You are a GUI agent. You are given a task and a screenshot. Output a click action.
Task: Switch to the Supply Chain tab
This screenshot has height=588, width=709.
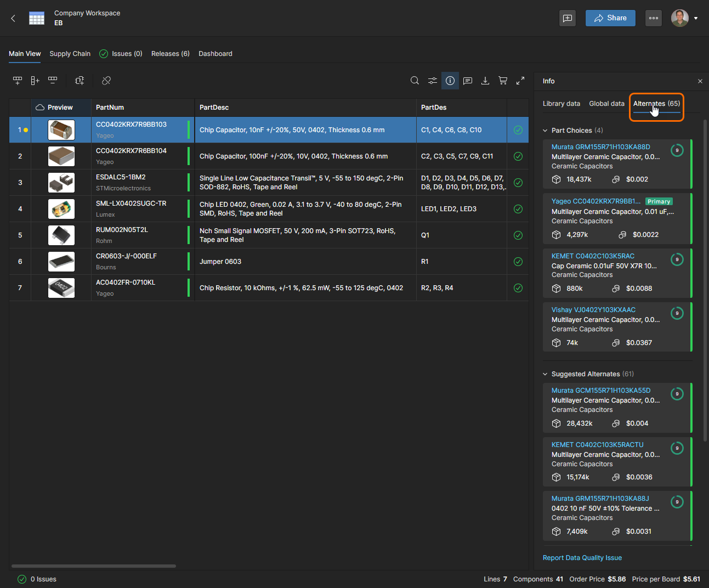[70, 54]
